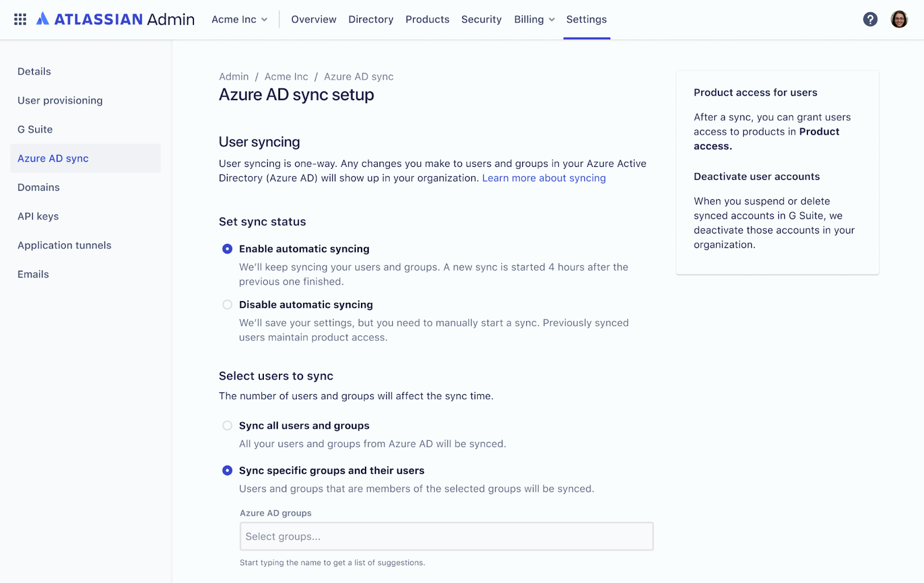Screen dimensions: 924x583
Task: Open User provisioning in the sidebar
Action: point(60,101)
